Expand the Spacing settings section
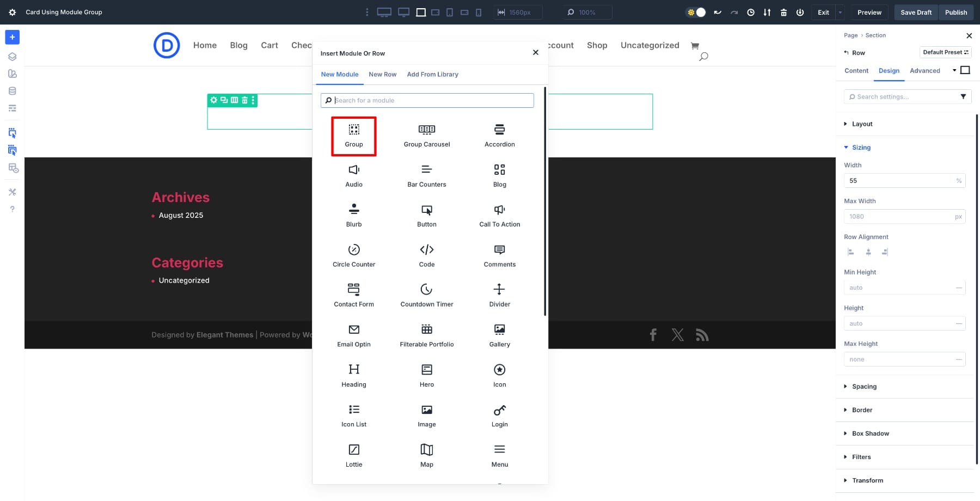The height and width of the screenshot is (501, 980). point(863,386)
